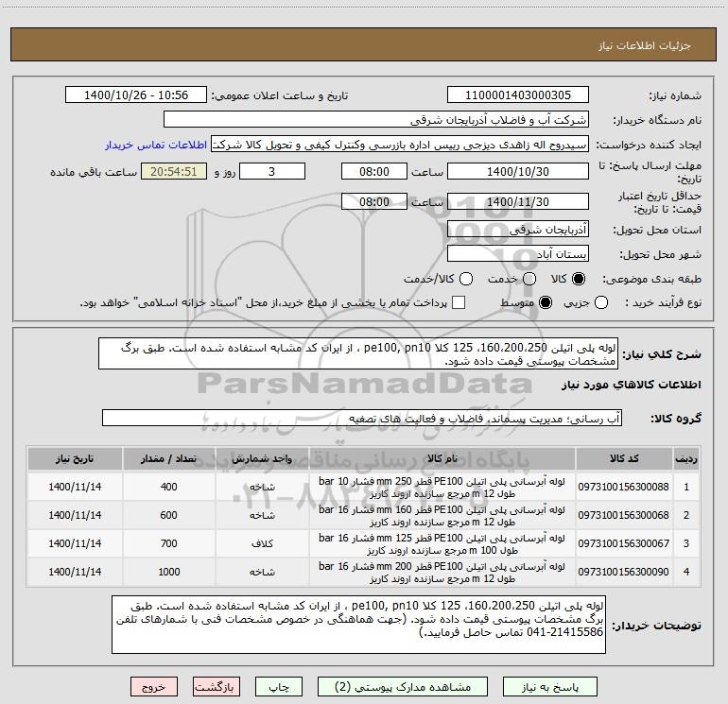Click quantity 1000 in row 4

[x=168, y=572]
